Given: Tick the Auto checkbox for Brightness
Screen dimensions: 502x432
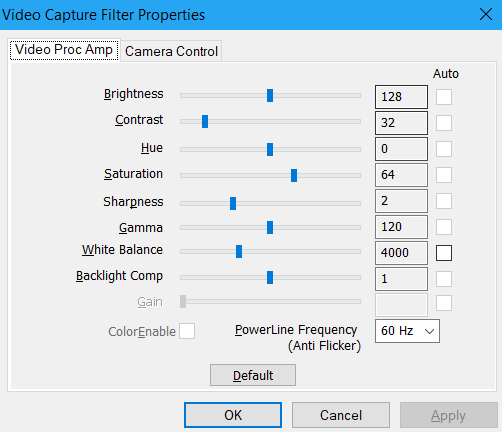Looking at the screenshot, I should coord(444,97).
